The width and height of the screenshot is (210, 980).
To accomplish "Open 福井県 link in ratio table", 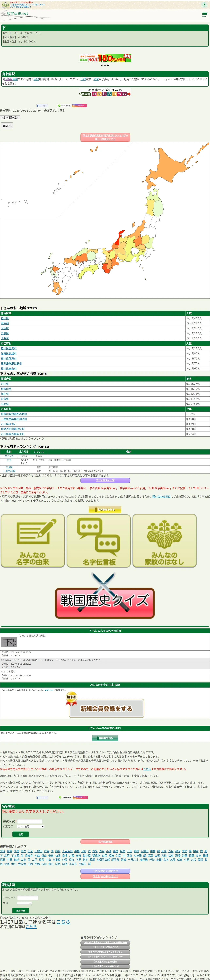I will [5, 394].
